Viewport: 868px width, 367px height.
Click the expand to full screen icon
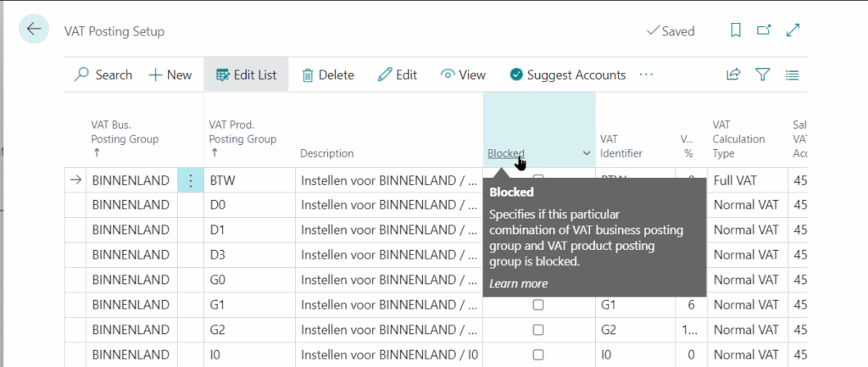tap(793, 31)
